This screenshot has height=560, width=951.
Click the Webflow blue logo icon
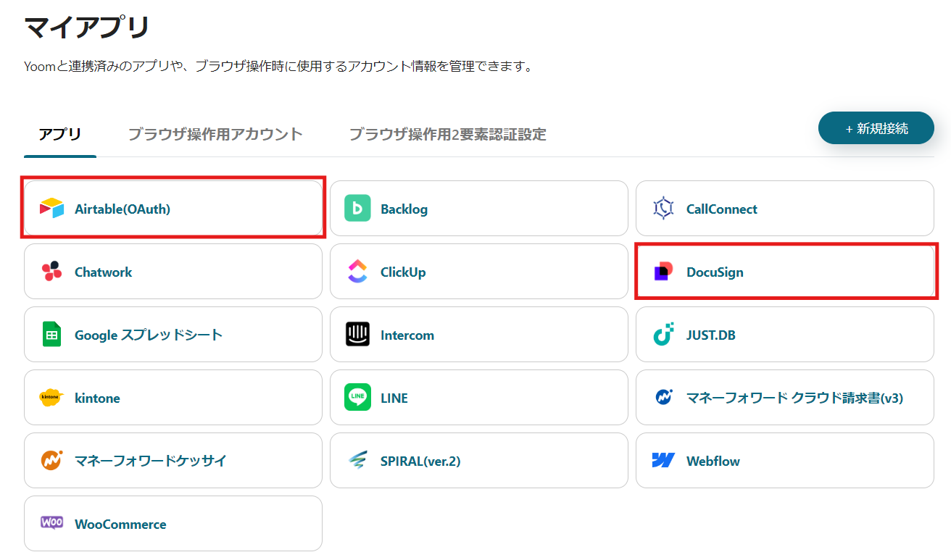point(663,461)
